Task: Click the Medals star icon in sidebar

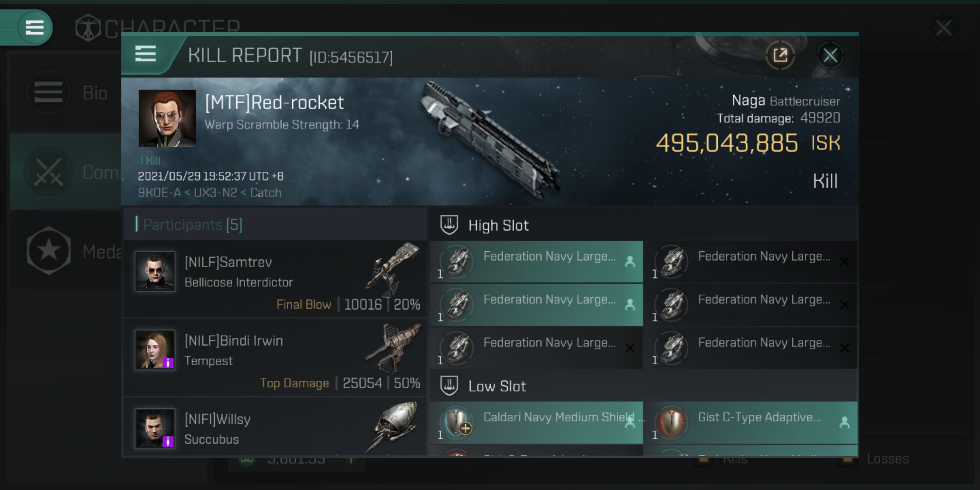Action: (x=49, y=250)
